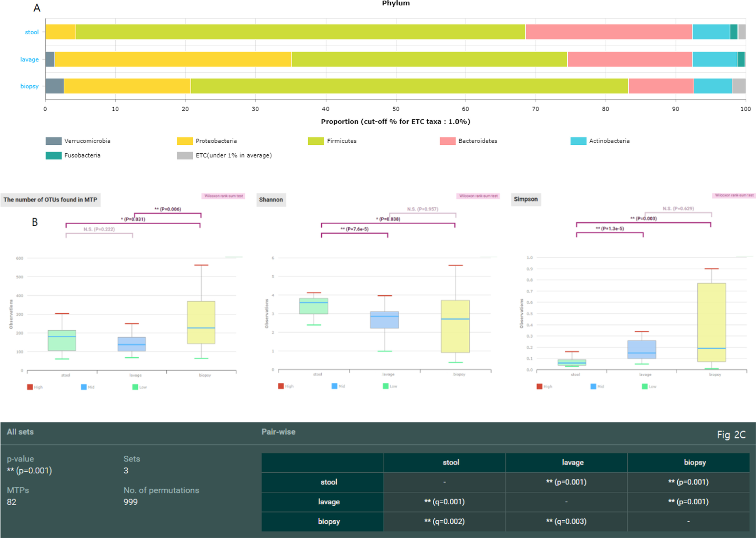Click the All sets p-value '** (p=0.001)'

click(29, 470)
